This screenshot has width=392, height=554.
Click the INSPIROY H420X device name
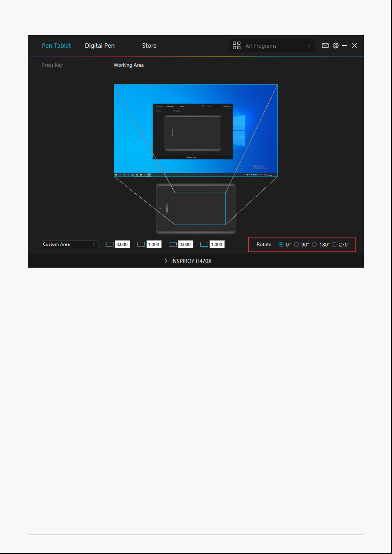tap(191, 261)
